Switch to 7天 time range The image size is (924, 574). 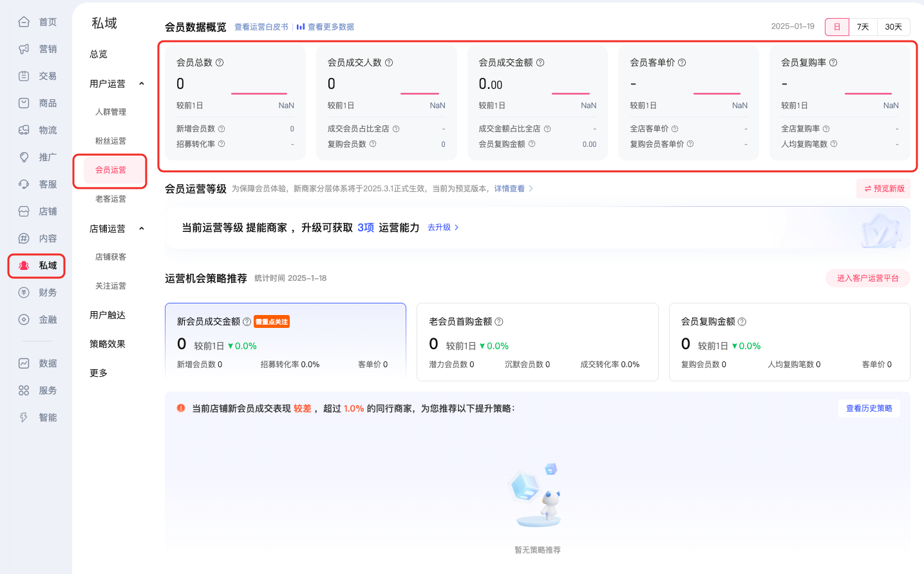863,27
